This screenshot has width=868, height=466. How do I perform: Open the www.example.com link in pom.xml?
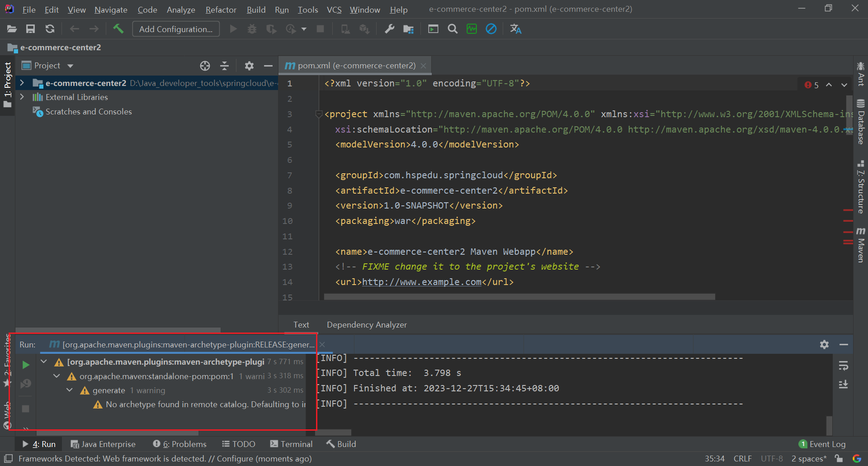[x=421, y=282]
